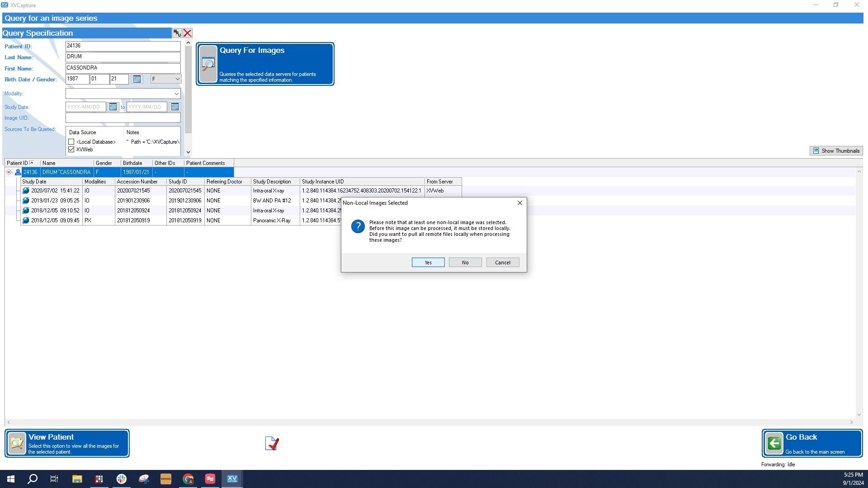Click the Query For Images magnifier icon
Image resolution: width=868 pixels, height=488 pixels.
click(208, 64)
